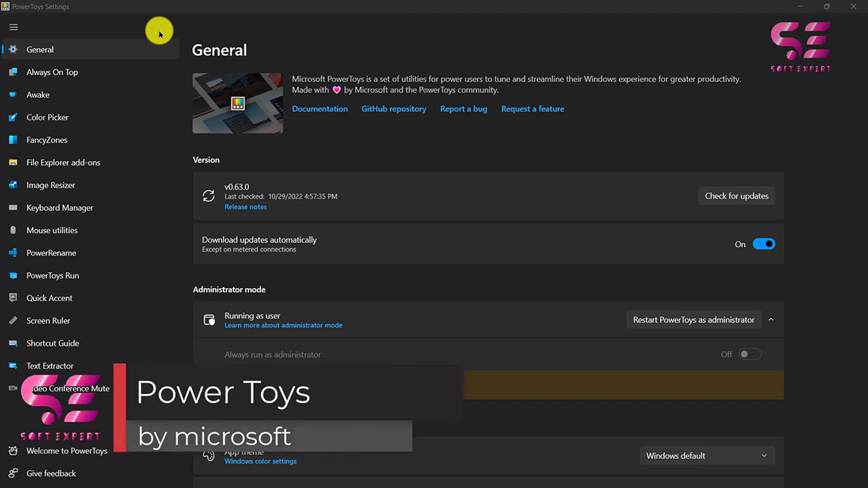Click the v0.63.0 version text

tap(236, 187)
